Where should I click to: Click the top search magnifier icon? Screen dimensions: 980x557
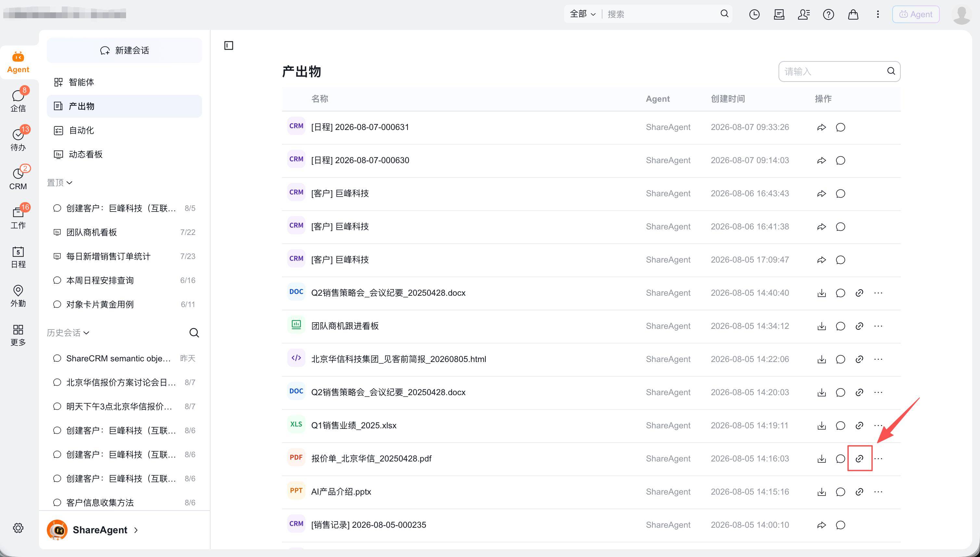click(724, 14)
